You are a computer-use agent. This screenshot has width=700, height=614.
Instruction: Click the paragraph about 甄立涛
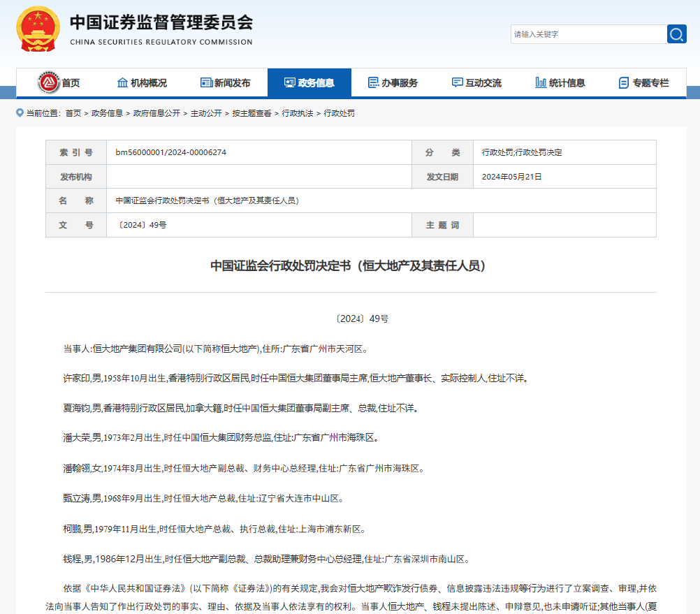[204, 499]
